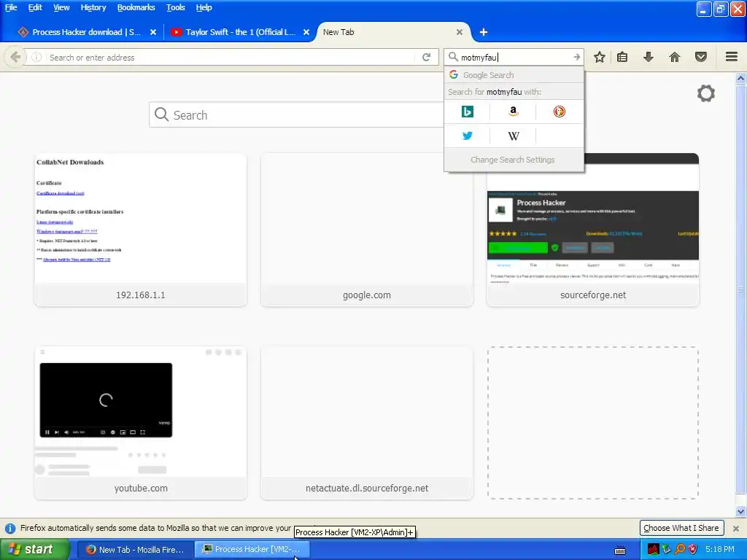This screenshot has width=747, height=560.
Task: Open the Tools menu
Action: (175, 7)
